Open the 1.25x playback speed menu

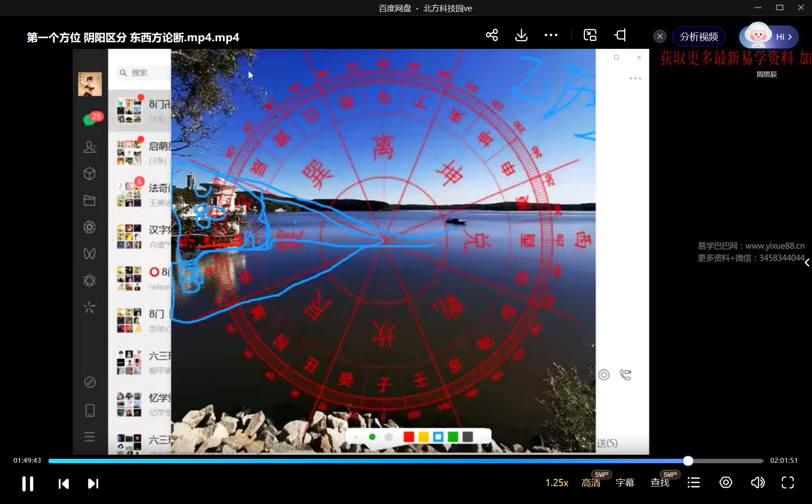(556, 483)
